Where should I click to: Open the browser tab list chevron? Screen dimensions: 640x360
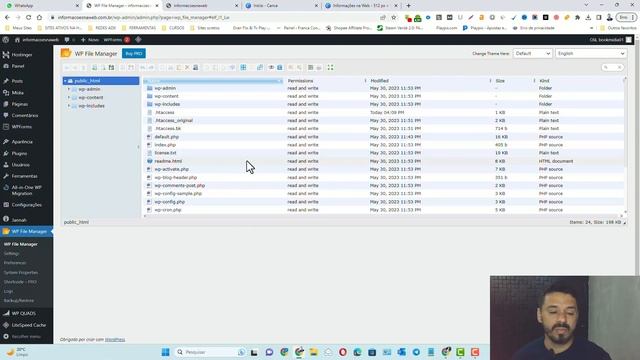[x=586, y=5]
